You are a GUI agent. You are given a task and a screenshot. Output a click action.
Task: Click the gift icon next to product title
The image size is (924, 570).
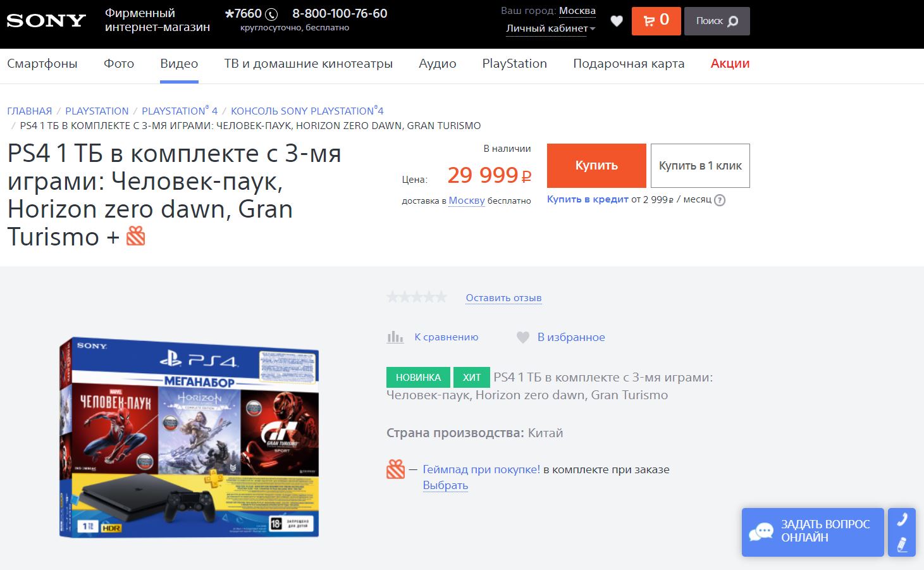pos(136,236)
